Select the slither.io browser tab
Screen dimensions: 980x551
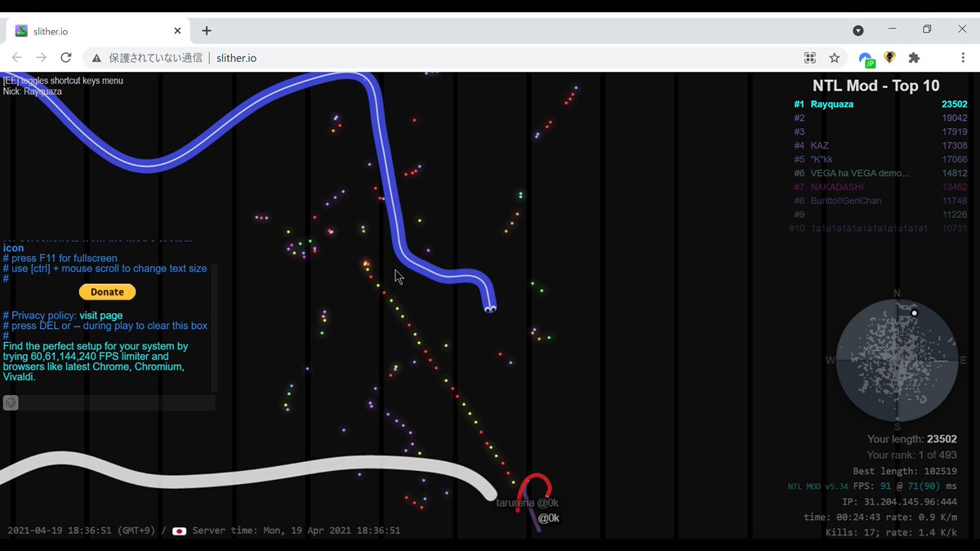pos(98,31)
